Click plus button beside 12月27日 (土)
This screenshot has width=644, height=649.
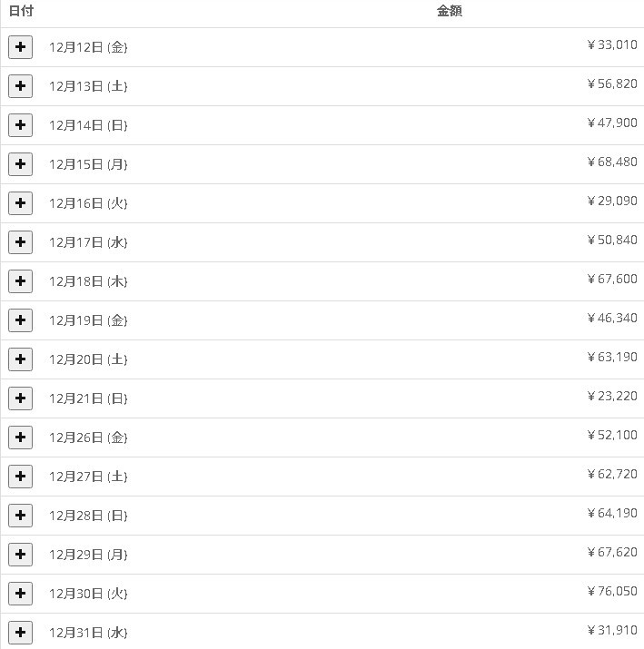[x=20, y=477]
